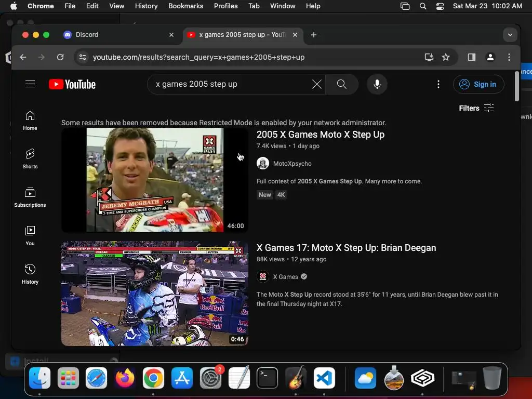532x399 pixels.
Task: Clear the search query with X
Action: click(316, 84)
